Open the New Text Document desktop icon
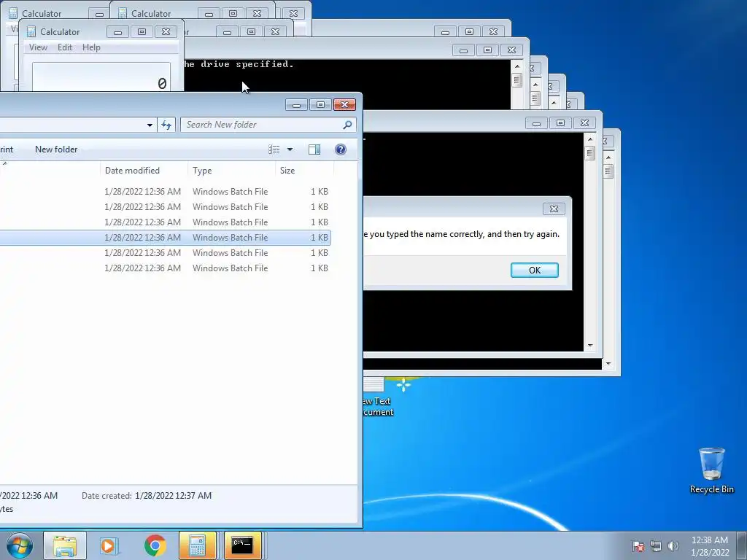 (379, 396)
